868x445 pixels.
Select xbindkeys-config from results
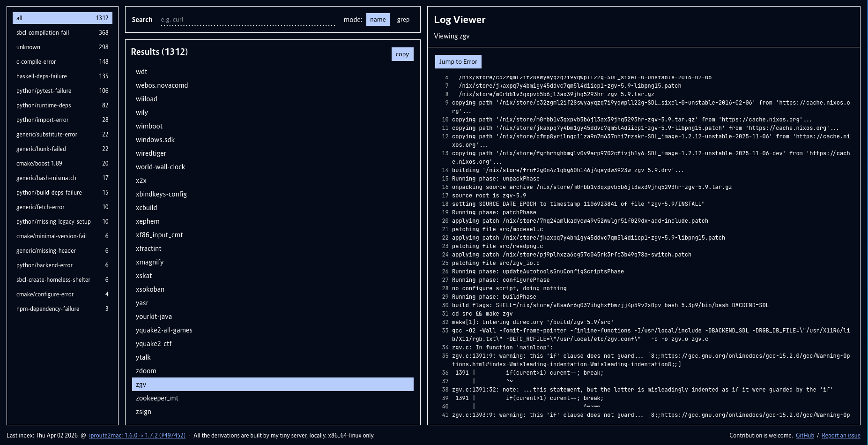point(161,194)
